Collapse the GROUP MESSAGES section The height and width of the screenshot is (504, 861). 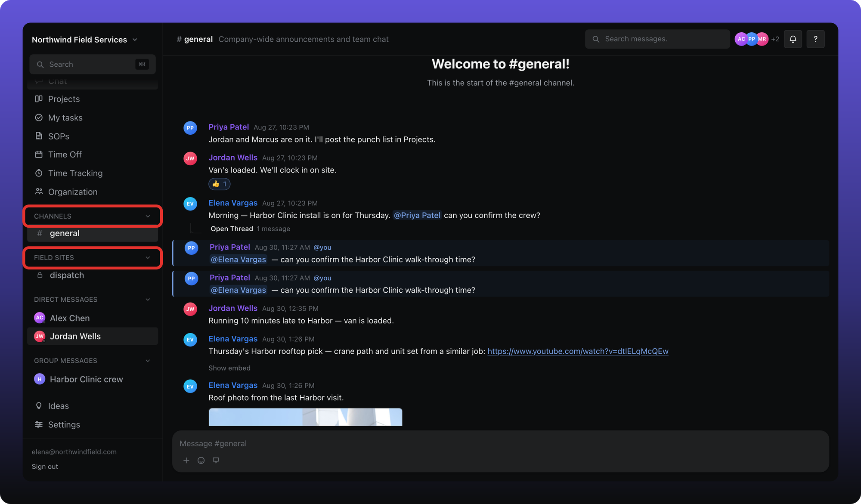coord(93,361)
